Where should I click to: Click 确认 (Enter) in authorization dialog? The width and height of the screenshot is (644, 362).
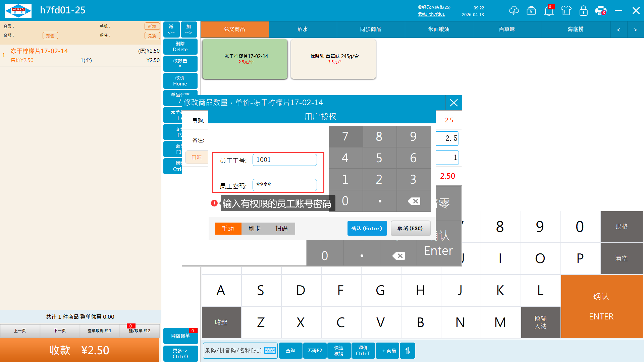coord(367,228)
